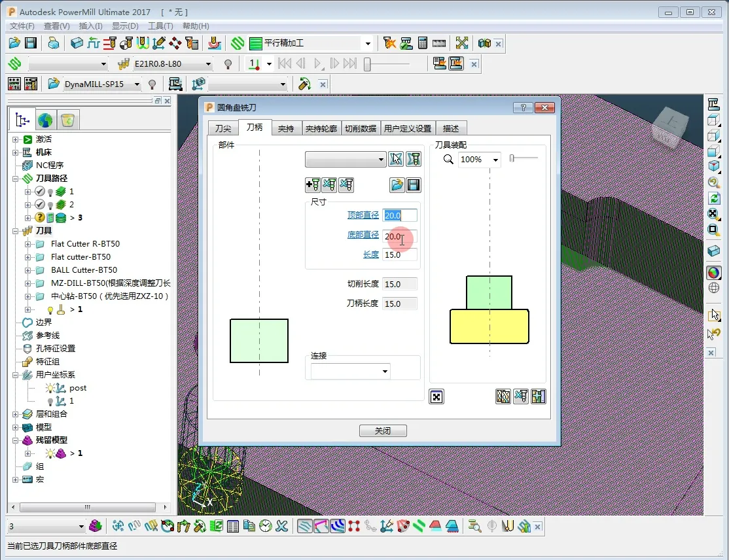Expand the 模型 tree node
The width and height of the screenshot is (729, 560).
[x=16, y=427]
